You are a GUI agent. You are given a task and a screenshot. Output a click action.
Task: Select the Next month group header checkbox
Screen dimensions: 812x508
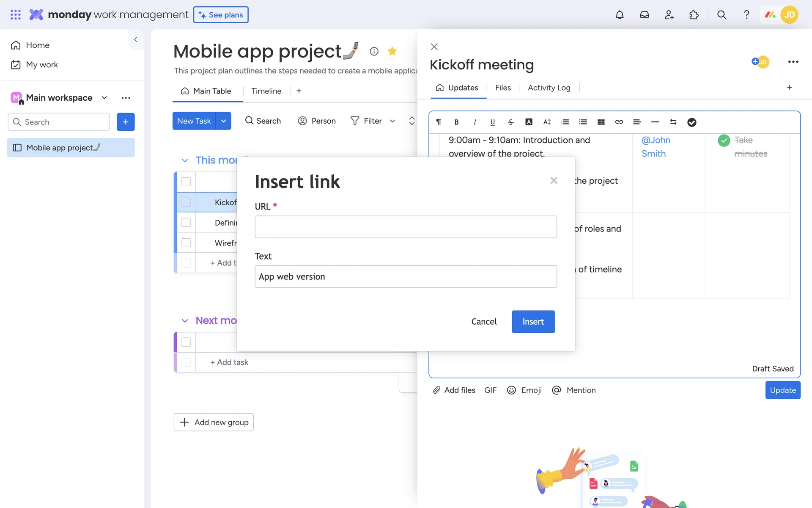coord(186,342)
